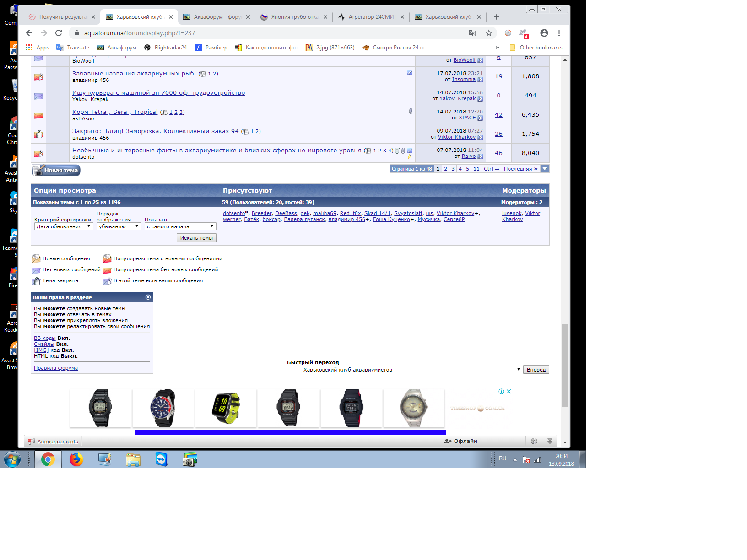Expand the 'Порядок отображения' dropdown

point(119,226)
